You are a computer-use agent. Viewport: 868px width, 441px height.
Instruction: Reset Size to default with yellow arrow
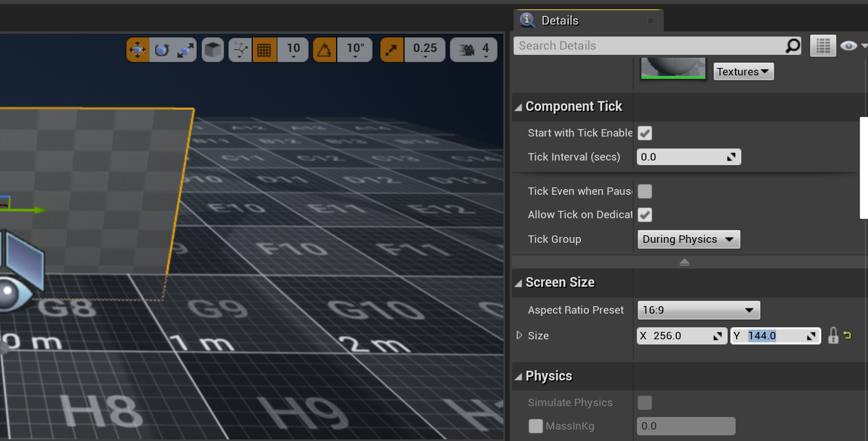click(847, 335)
